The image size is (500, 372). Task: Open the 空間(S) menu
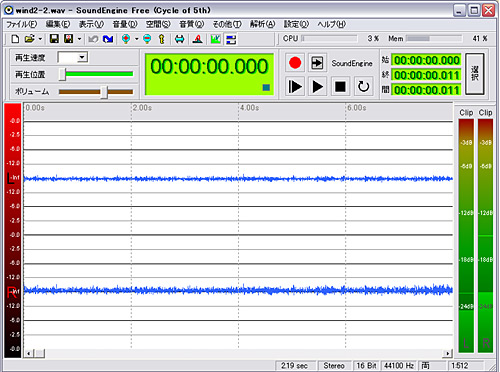coord(158,24)
